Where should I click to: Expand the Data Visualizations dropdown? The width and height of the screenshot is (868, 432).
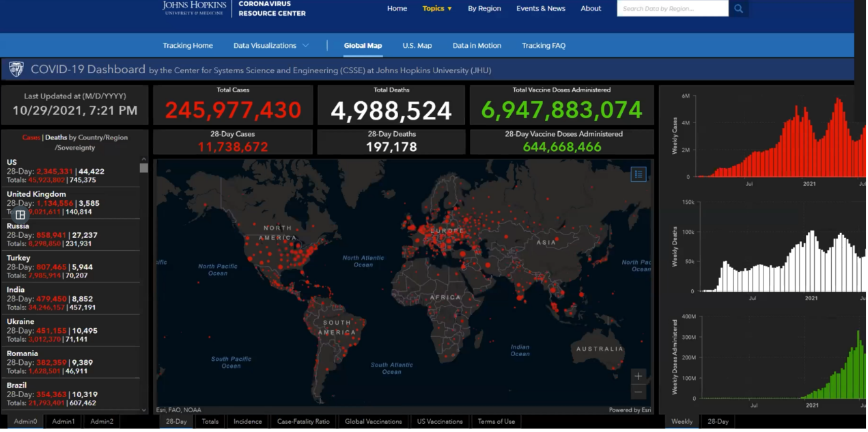[271, 46]
